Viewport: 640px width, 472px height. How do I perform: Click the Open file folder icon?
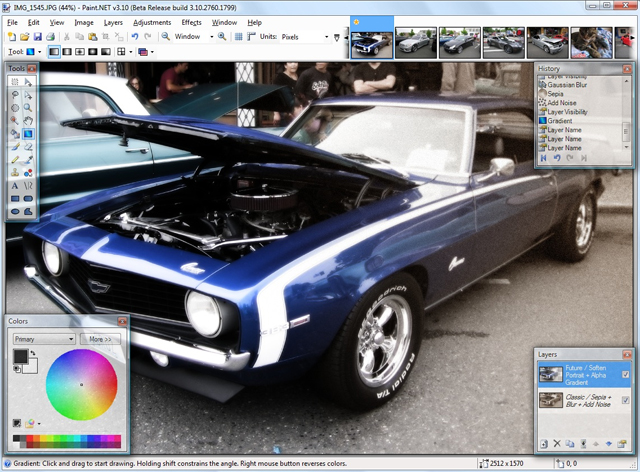[24, 37]
